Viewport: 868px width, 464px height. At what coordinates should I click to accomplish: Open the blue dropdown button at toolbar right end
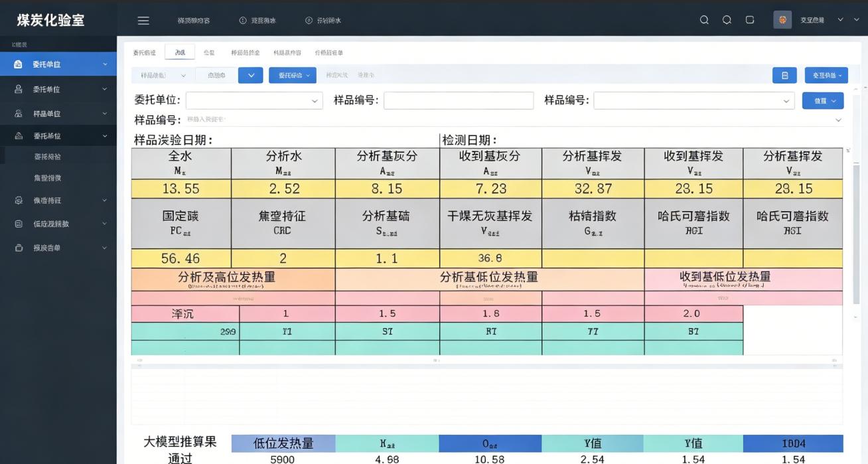pos(826,76)
